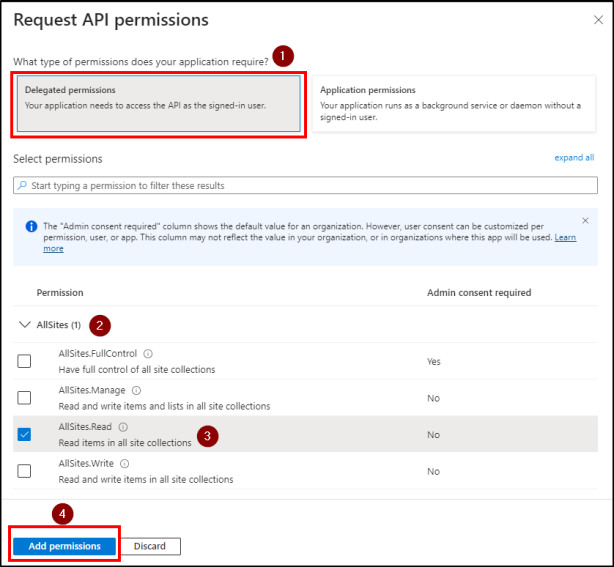Uncheck the AllSites.Read checkbox

click(x=24, y=434)
